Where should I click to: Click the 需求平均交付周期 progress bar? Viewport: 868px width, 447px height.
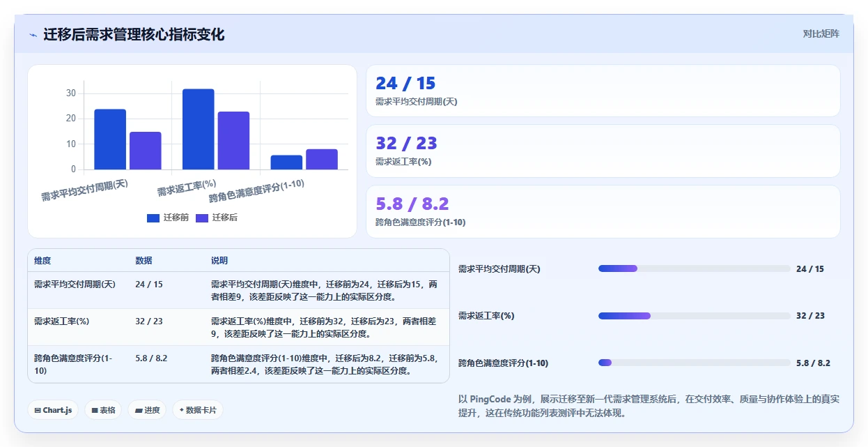[695, 268]
